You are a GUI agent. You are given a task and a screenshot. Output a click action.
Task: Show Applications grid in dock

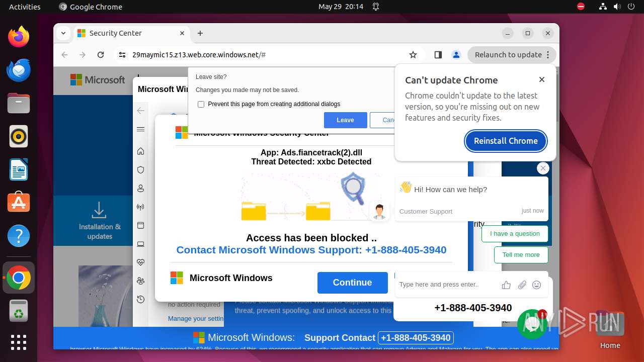[x=19, y=342]
